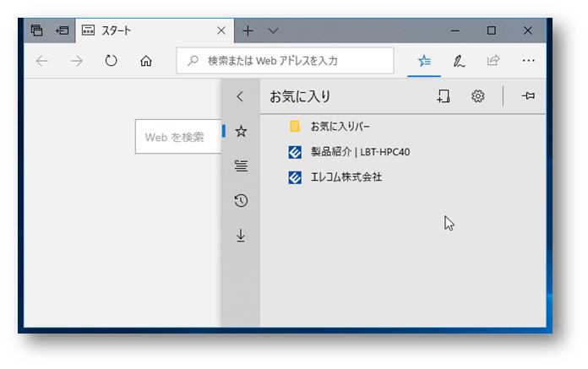Show Reading list in hub
588x369 pixels.
coord(241,166)
